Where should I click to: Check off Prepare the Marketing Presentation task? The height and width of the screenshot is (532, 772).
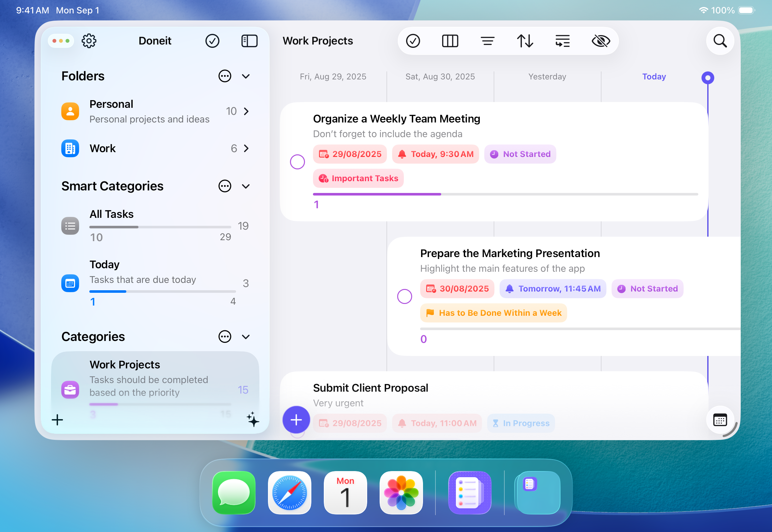pyautogui.click(x=404, y=296)
